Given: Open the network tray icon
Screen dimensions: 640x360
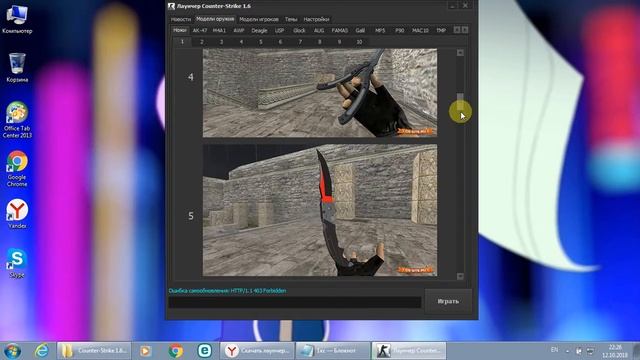Looking at the screenshot, I should coord(590,351).
